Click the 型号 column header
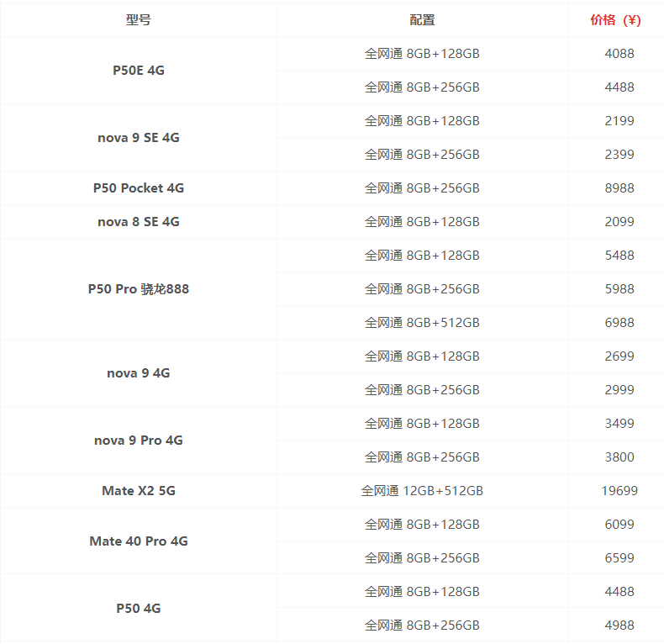Screen dimensions: 664x644 [x=139, y=20]
